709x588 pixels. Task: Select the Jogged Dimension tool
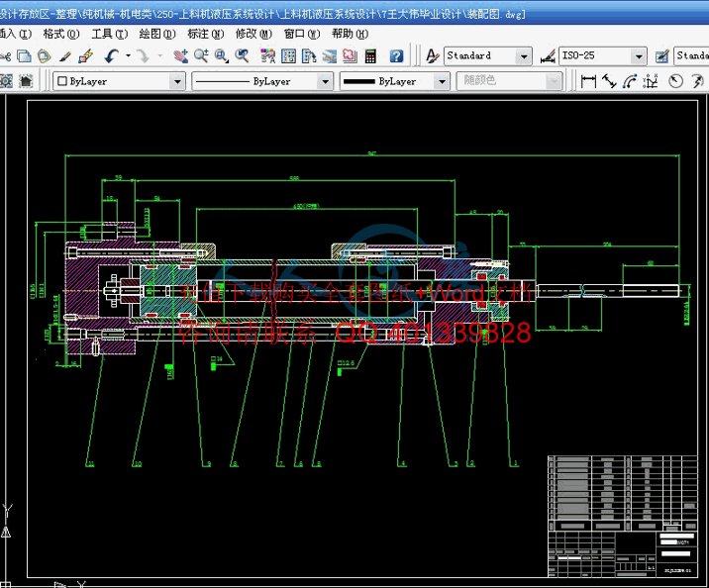click(x=698, y=81)
